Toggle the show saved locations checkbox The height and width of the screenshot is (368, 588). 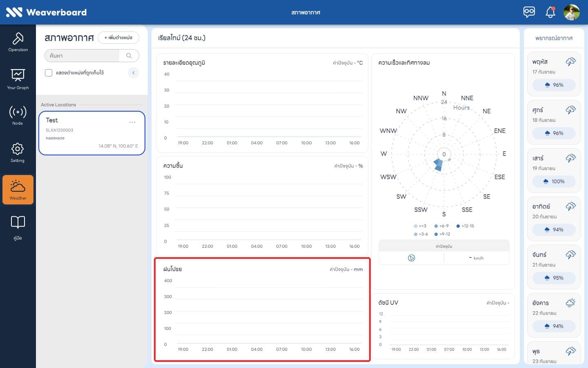pos(49,73)
